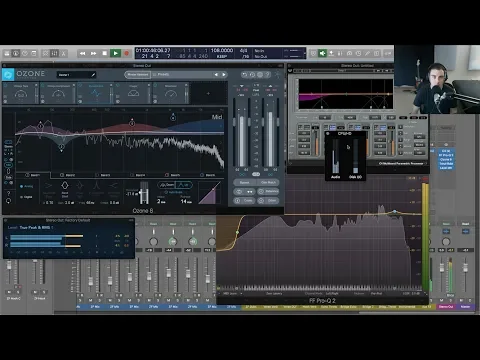Select the Imager module in Ozone

click(x=133, y=94)
